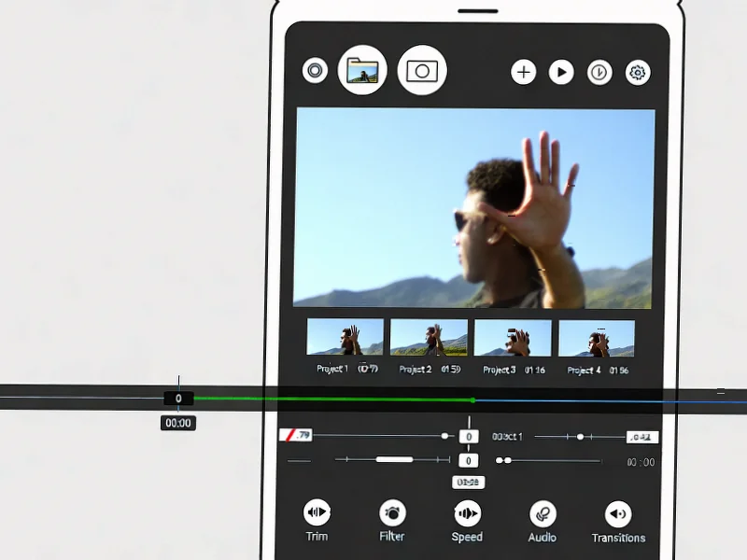Open the media folder gallery icon
This screenshot has height=560, width=747.
click(362, 70)
